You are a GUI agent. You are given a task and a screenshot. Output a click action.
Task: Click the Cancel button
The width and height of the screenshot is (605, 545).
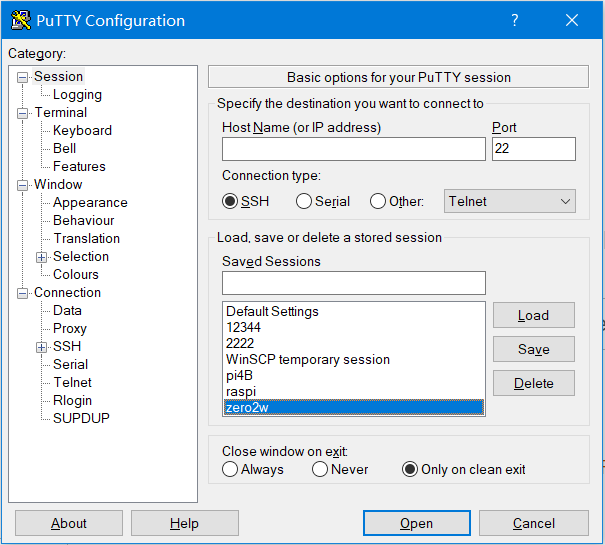tap(534, 523)
